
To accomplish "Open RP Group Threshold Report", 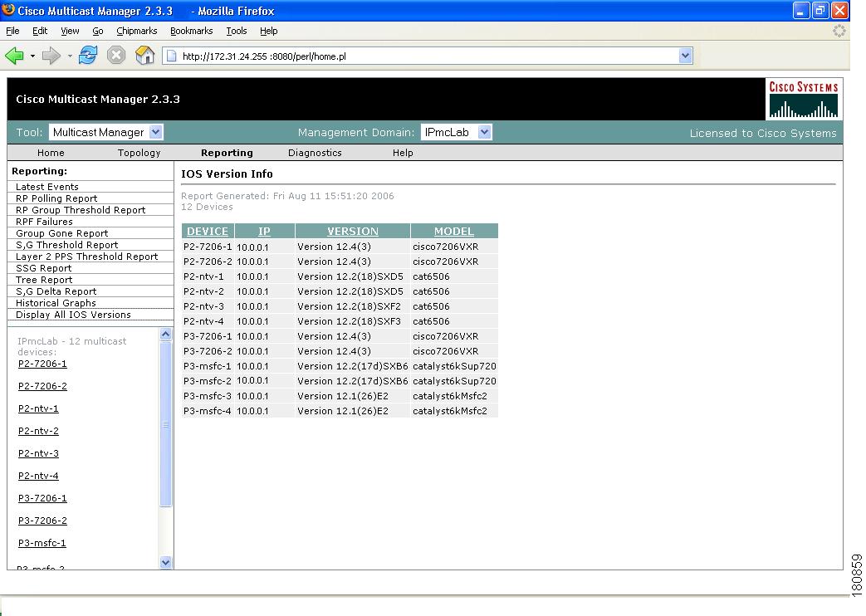I will (81, 210).
